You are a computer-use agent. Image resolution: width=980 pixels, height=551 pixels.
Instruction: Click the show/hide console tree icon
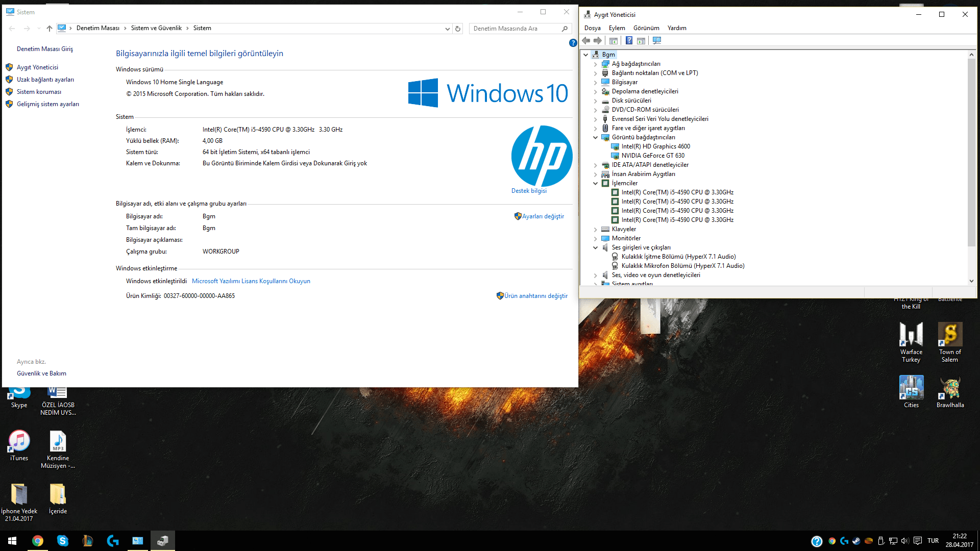coord(614,41)
